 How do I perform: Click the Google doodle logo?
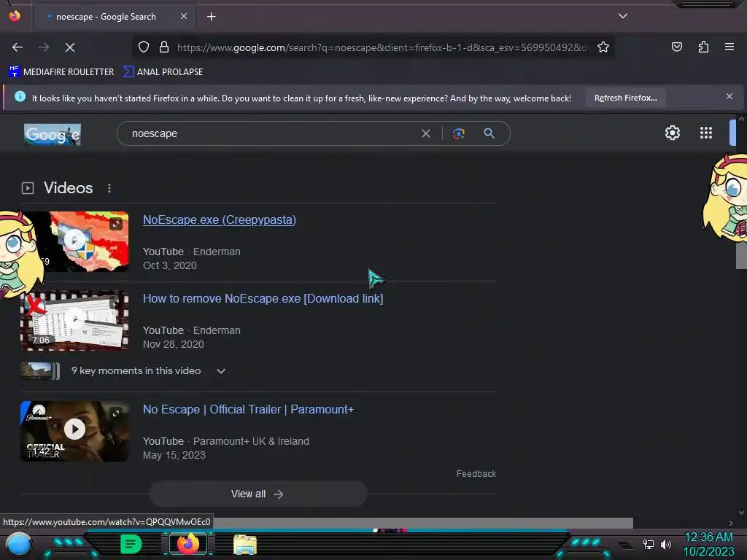53,134
